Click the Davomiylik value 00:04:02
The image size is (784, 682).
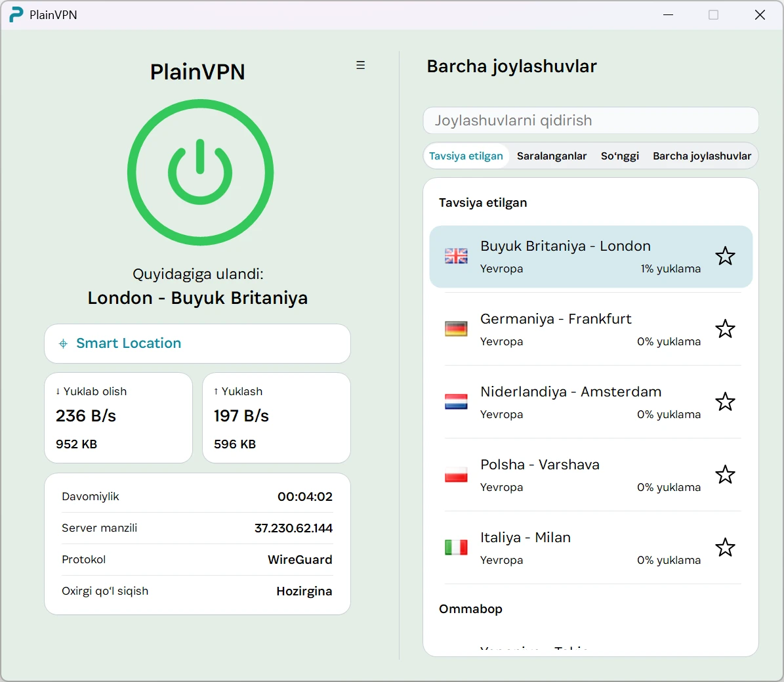coord(305,497)
